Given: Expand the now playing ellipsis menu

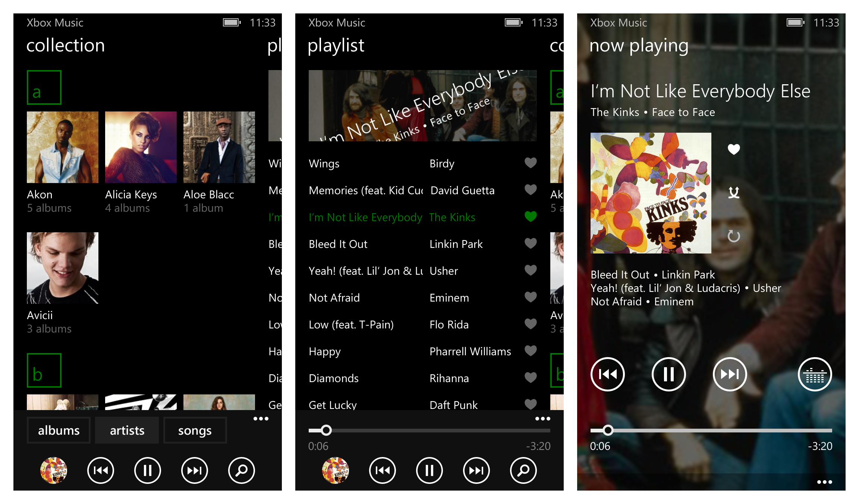Looking at the screenshot, I should point(825,482).
